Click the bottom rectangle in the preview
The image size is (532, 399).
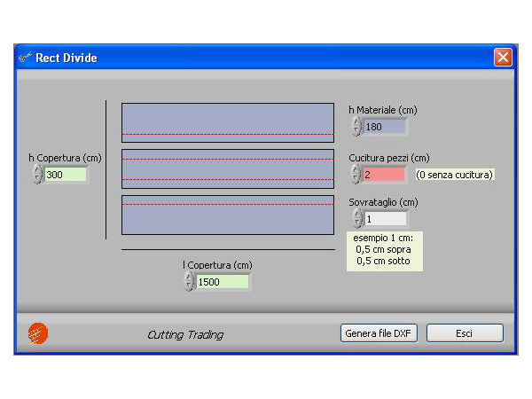point(228,215)
